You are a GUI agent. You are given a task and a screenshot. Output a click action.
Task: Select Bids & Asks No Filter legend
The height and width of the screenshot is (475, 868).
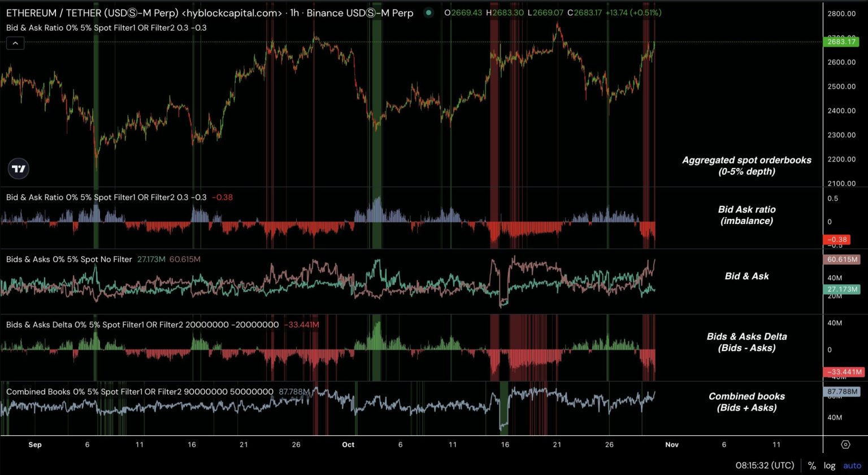[69, 259]
